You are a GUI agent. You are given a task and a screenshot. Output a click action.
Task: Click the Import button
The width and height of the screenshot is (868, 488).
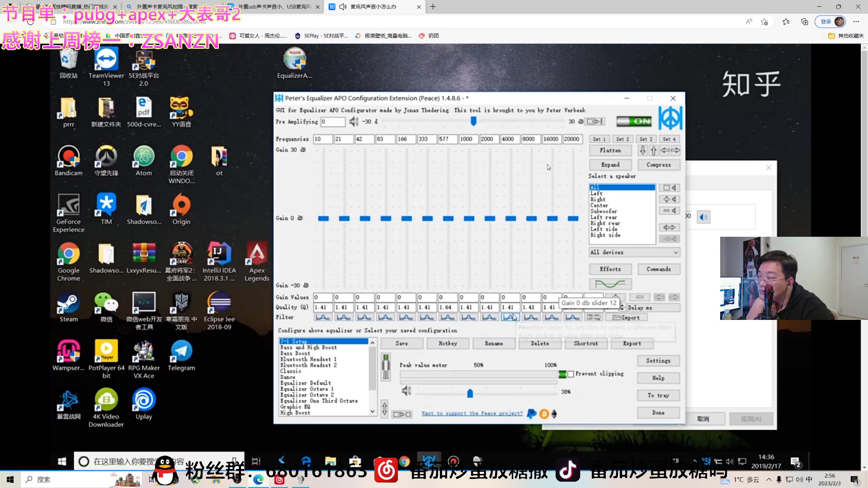pos(626,318)
